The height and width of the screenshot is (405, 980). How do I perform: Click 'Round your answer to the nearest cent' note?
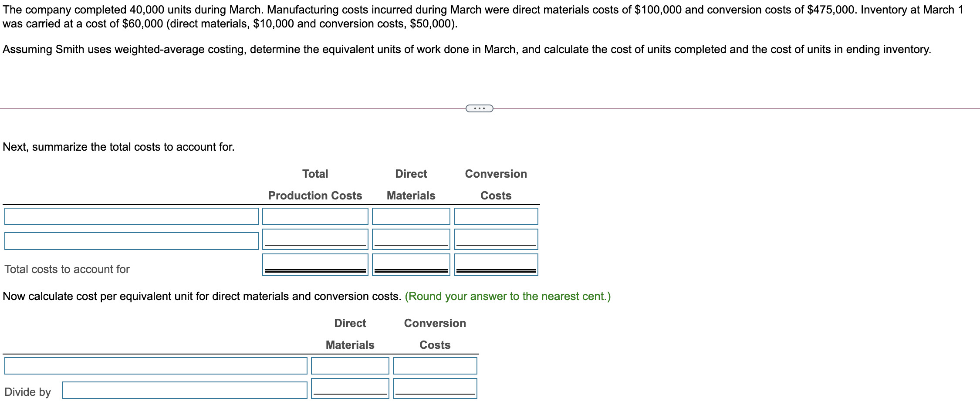508,296
